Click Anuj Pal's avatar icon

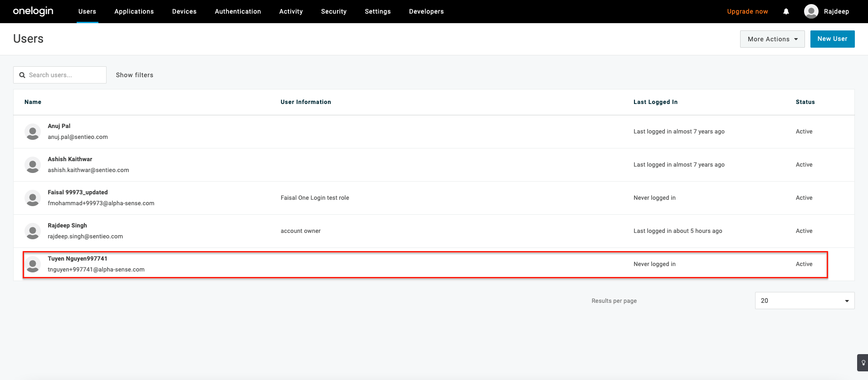point(33,132)
